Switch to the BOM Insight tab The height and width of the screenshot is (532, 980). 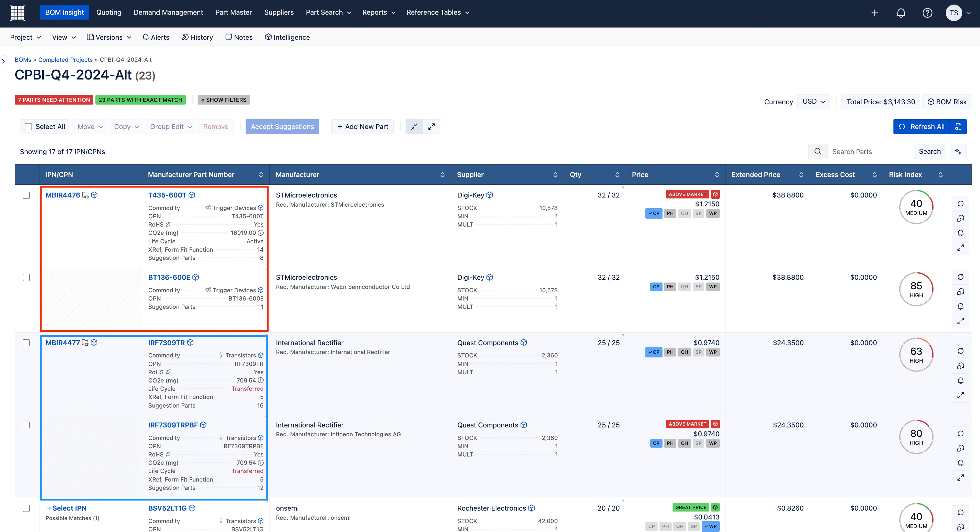tap(64, 12)
